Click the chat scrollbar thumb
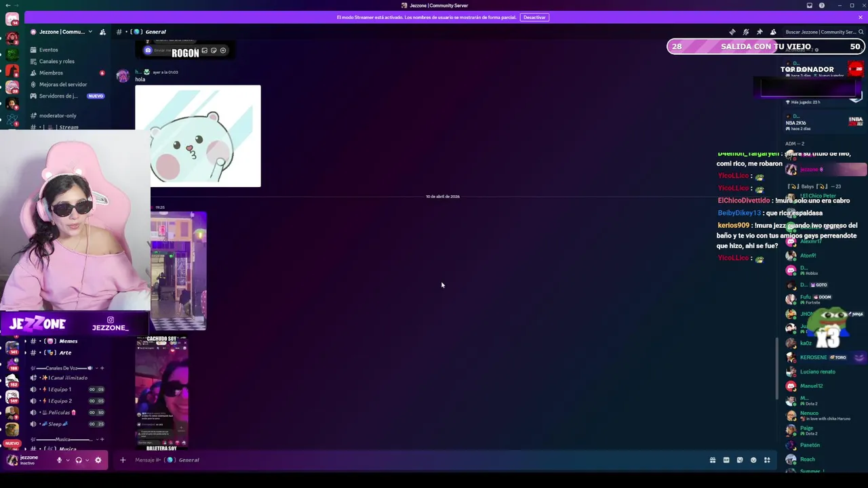 [777, 368]
